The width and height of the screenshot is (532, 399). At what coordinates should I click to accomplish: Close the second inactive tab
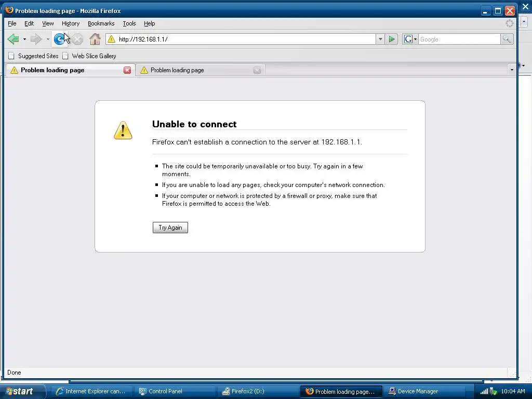(x=257, y=70)
